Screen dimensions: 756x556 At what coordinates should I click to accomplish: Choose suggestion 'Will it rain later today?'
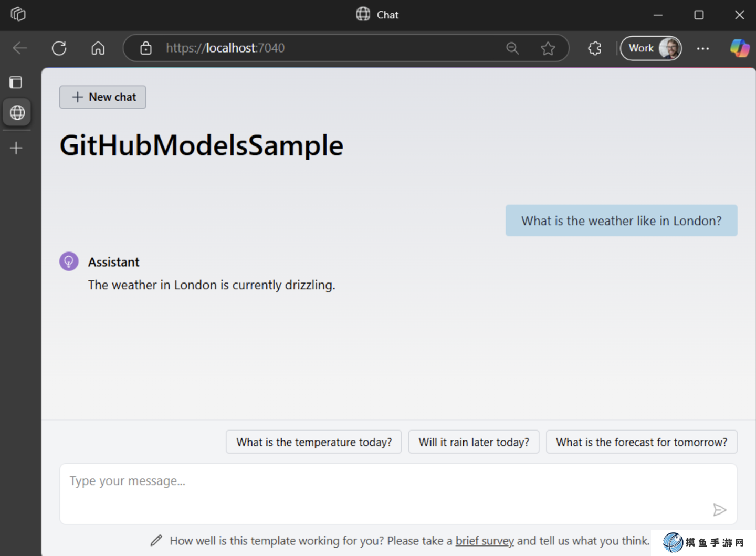pyautogui.click(x=474, y=442)
